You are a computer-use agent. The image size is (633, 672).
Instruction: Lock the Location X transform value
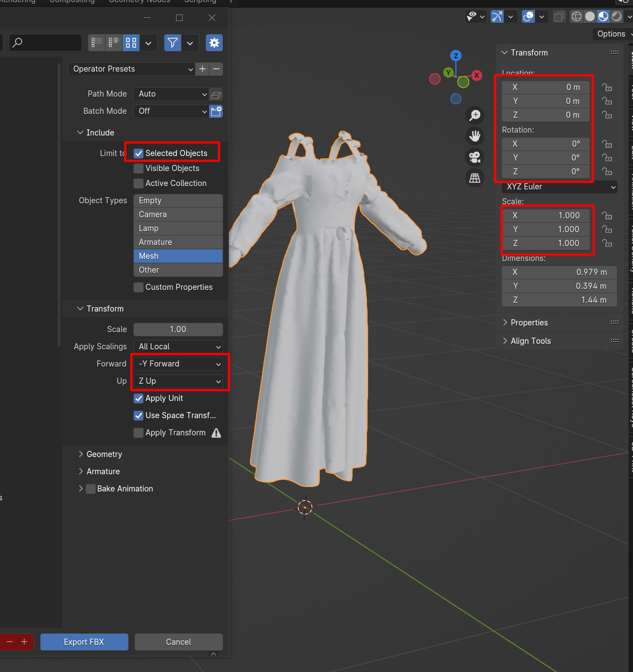tap(607, 87)
